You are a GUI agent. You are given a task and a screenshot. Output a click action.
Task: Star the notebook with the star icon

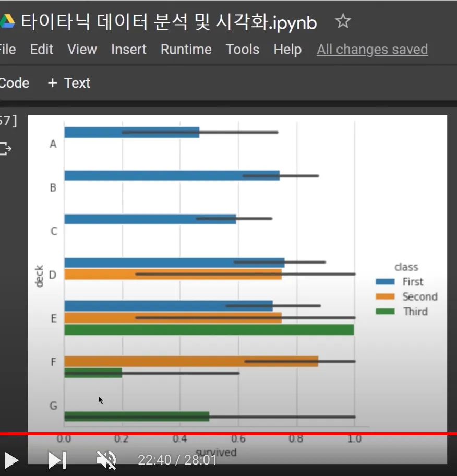tap(343, 21)
